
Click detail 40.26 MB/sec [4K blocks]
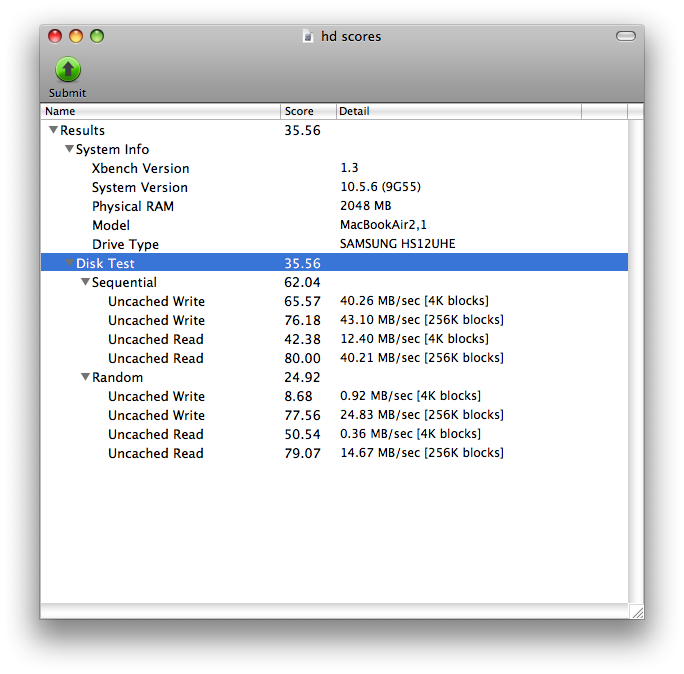(414, 301)
